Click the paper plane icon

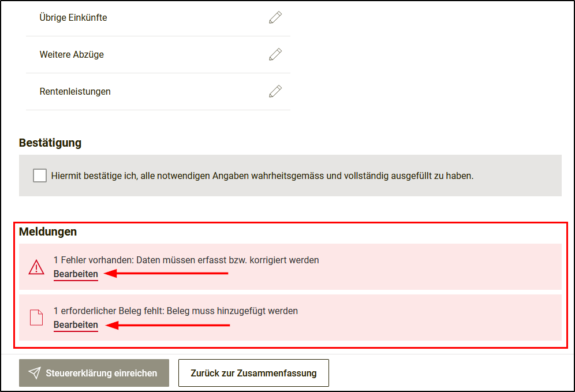coord(35,373)
